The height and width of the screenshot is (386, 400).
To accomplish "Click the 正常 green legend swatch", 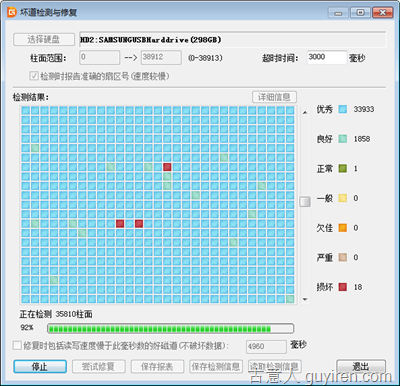I will click(343, 168).
